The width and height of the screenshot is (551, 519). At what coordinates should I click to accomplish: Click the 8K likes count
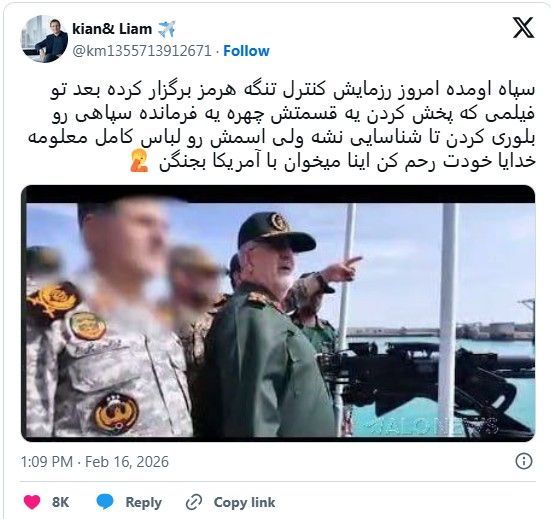(60, 502)
